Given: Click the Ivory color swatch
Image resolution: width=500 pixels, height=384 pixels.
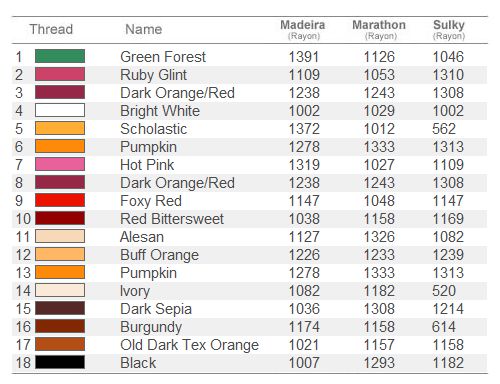Looking at the screenshot, I should (60, 290).
